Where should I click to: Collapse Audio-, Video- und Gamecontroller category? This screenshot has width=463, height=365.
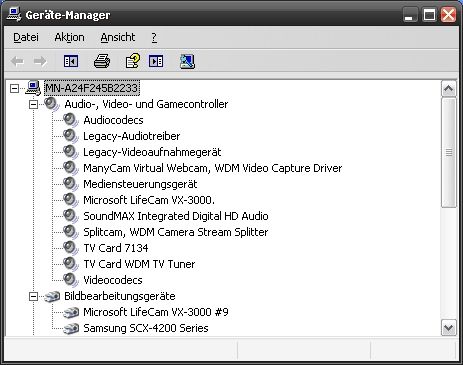coord(33,104)
